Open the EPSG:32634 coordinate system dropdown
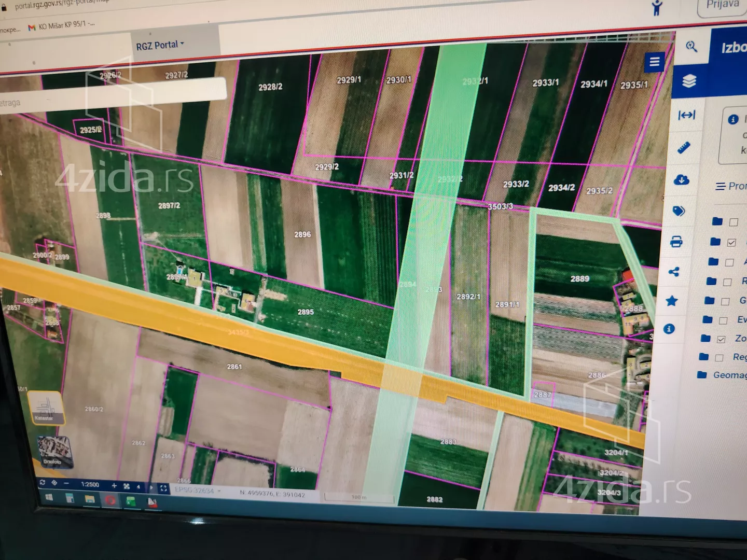747x560 pixels. 198,490
